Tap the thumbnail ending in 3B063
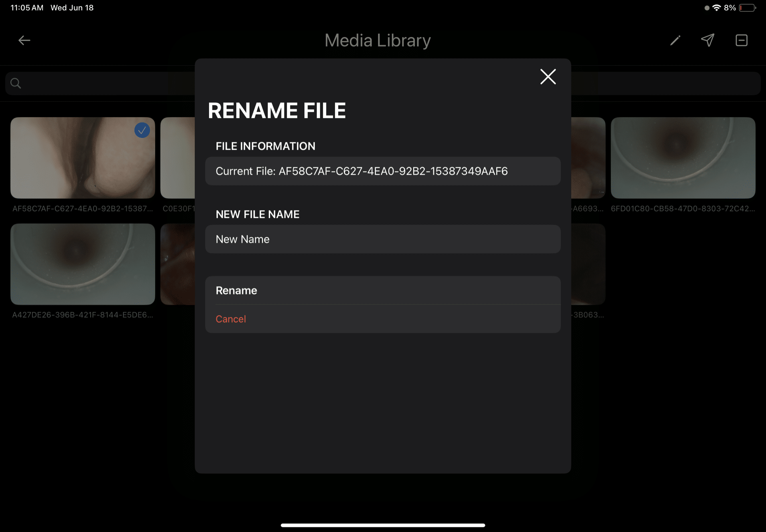766x532 pixels. (588, 264)
